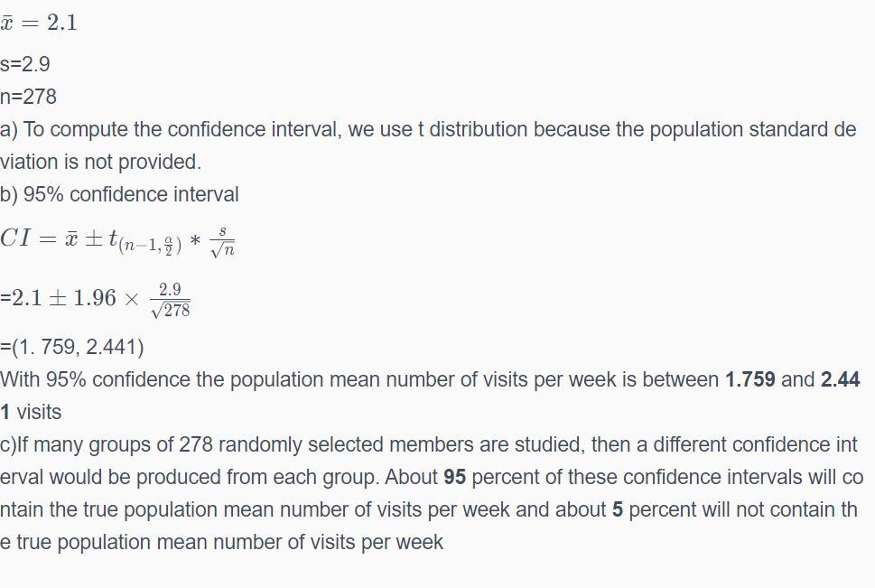This screenshot has width=875, height=588.
Task: Select the "b) 95% confidence interval" heading
Action: [119, 194]
